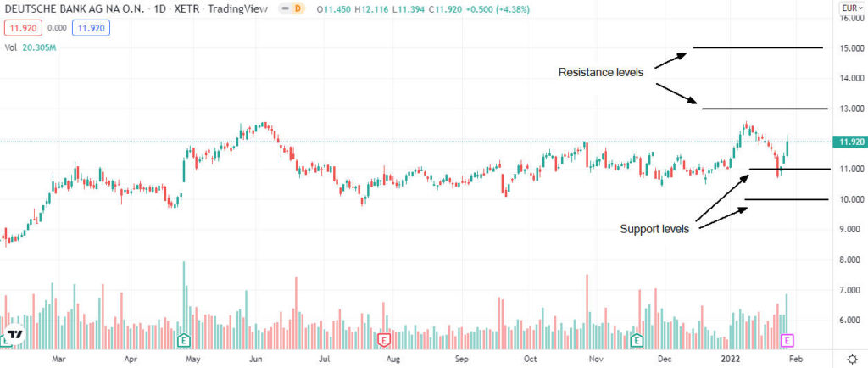868x368 pixels.
Task: Click the Apr label on the time axis
Action: click(x=131, y=359)
